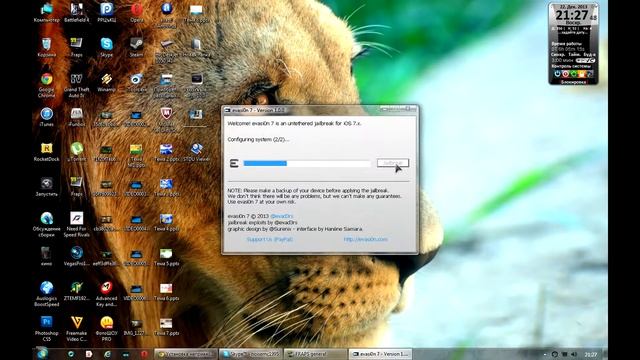Select the Winamp desktop shortcut
The image size is (640, 360).
(107, 82)
